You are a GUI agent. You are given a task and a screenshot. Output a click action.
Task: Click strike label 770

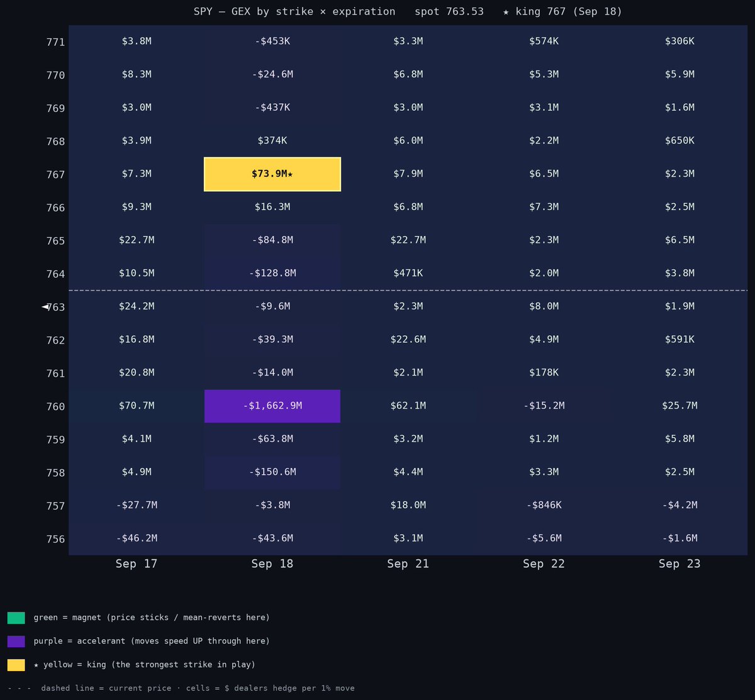point(55,75)
